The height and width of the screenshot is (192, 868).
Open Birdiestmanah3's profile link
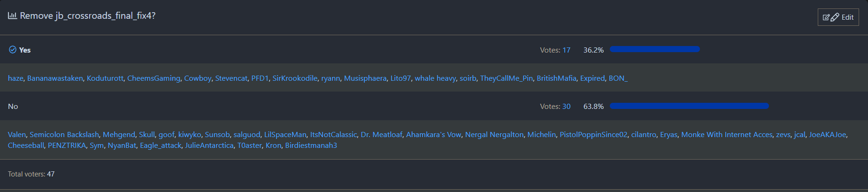[x=311, y=146]
